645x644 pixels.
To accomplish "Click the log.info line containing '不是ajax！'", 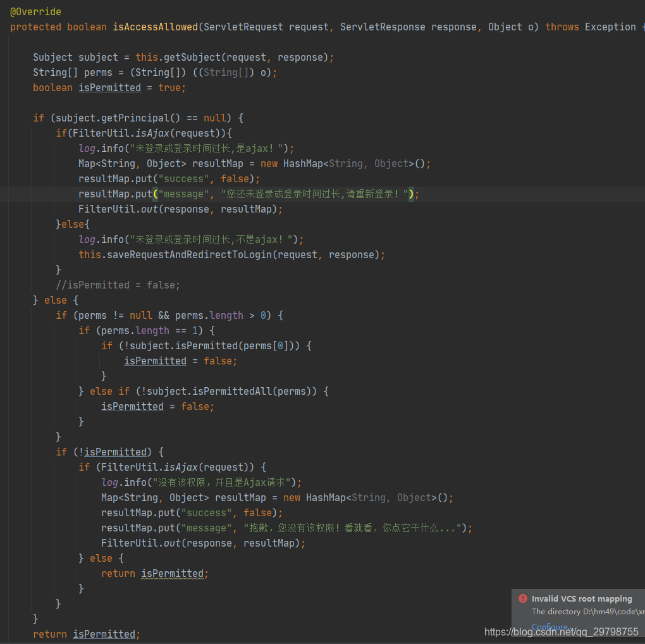I will pos(191,240).
